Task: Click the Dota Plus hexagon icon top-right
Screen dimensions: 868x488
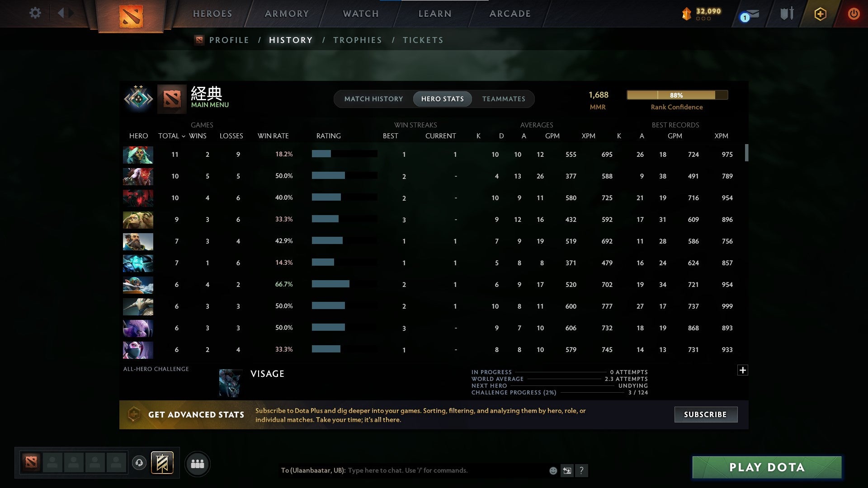Action: click(x=821, y=14)
